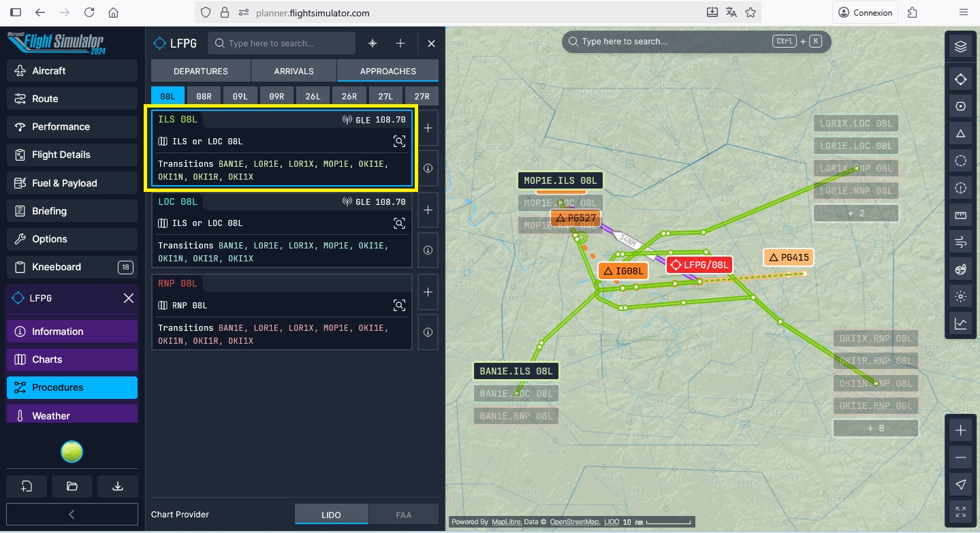Collapse the left sidebar with chevron

pyautogui.click(x=72, y=515)
